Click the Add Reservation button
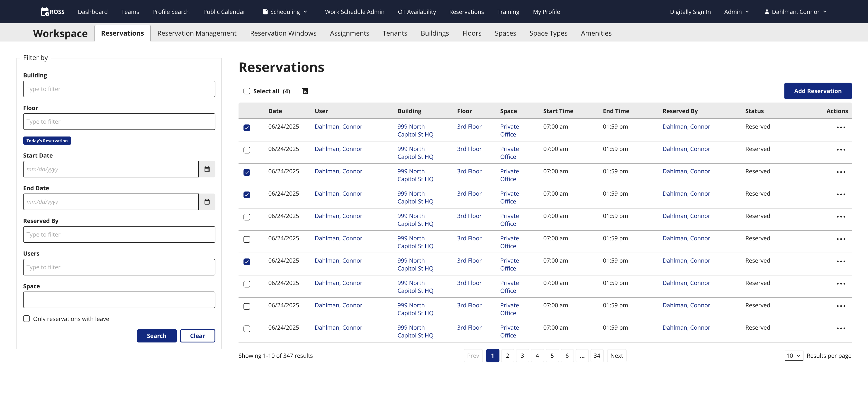868x402 pixels. point(817,91)
